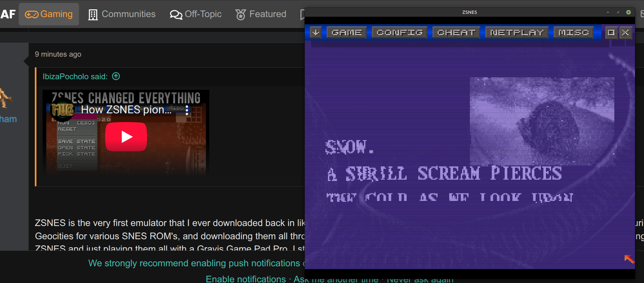
Task: Click the ZSNES in-app X icon
Action: 625,33
